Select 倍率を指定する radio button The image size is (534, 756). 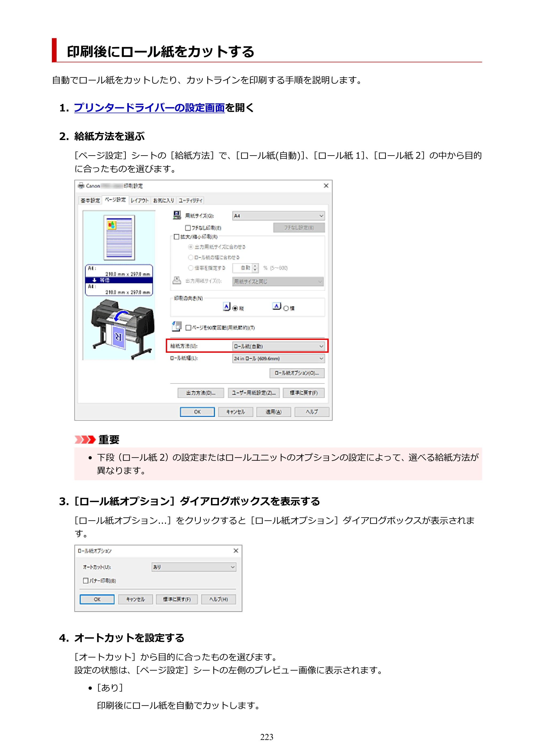click(190, 268)
